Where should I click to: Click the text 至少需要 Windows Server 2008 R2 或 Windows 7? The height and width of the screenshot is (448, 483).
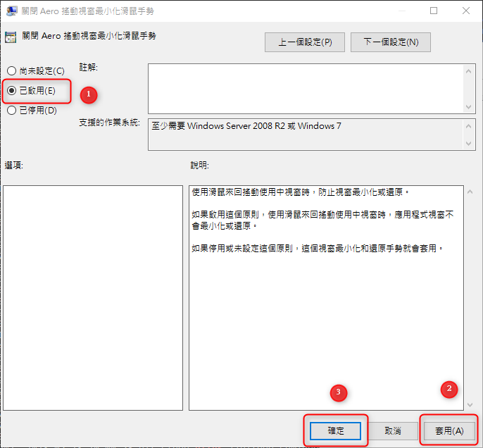point(246,126)
